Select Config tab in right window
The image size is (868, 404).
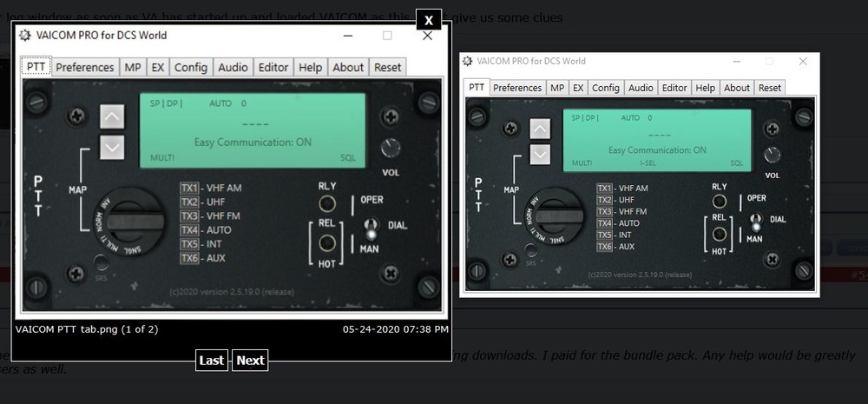(606, 88)
